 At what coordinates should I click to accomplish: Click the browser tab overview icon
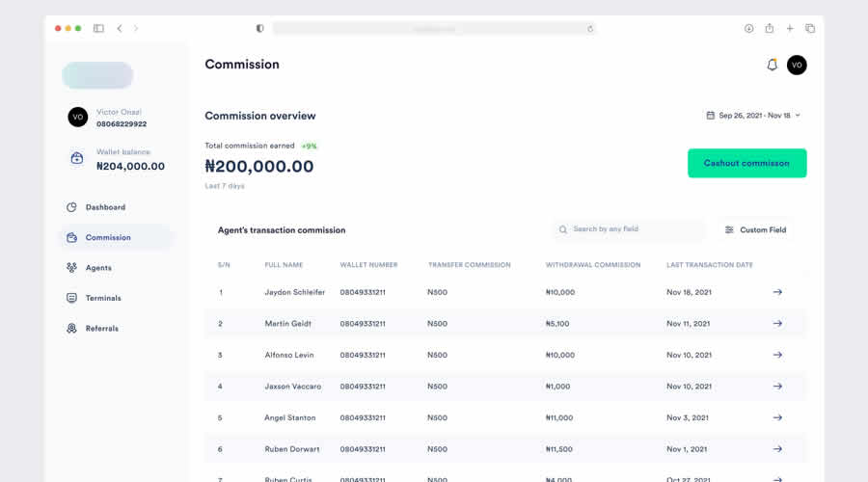click(x=810, y=29)
